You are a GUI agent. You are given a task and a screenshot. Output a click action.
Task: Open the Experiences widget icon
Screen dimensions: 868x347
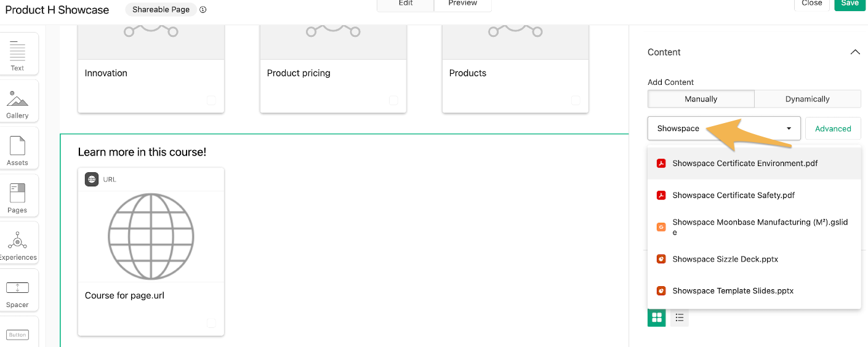tap(17, 243)
